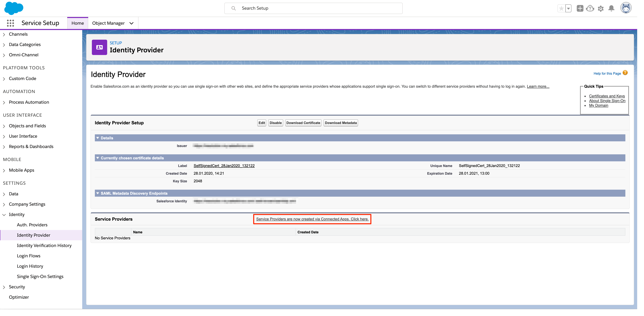The height and width of the screenshot is (316, 644).
Task: Select Created Date value 28.01.2020, 14:21
Action: (209, 173)
